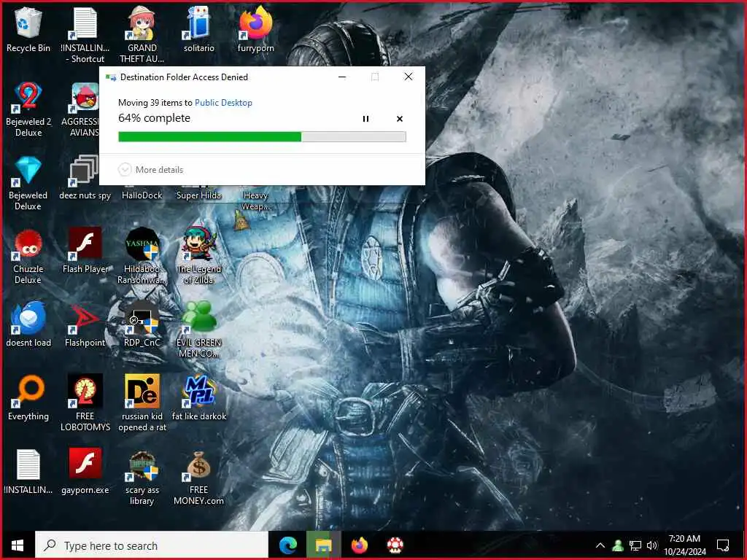Select the Chuzzle Deluxe icon
The image size is (747, 560).
pyautogui.click(x=28, y=257)
